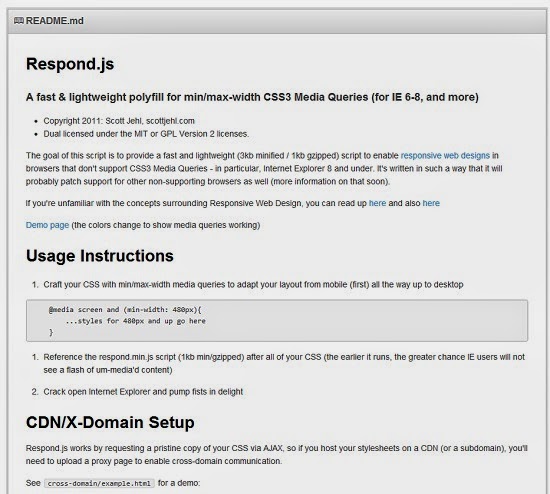Click the 'Copyright 2011: Scott Jehl' bullet

point(119,121)
